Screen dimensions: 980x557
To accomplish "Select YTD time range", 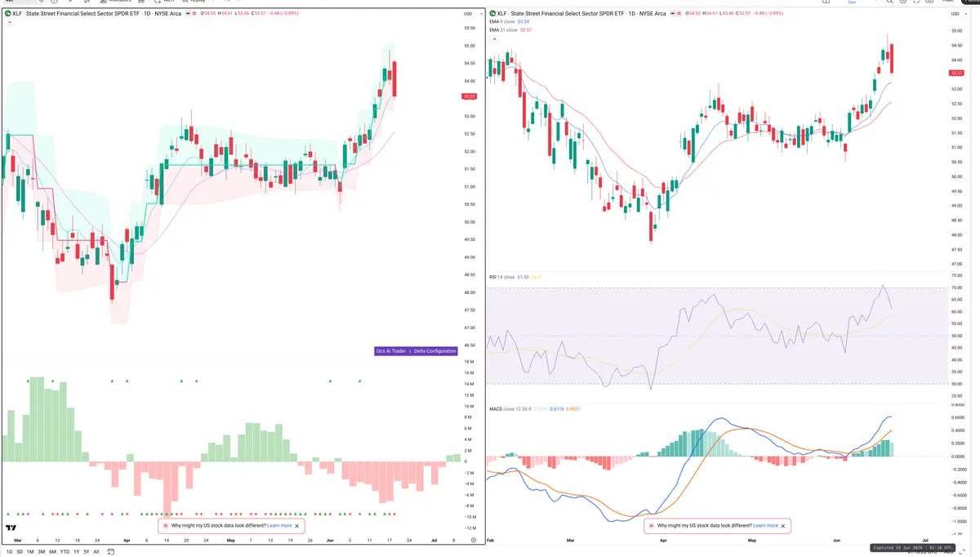I will click(65, 552).
